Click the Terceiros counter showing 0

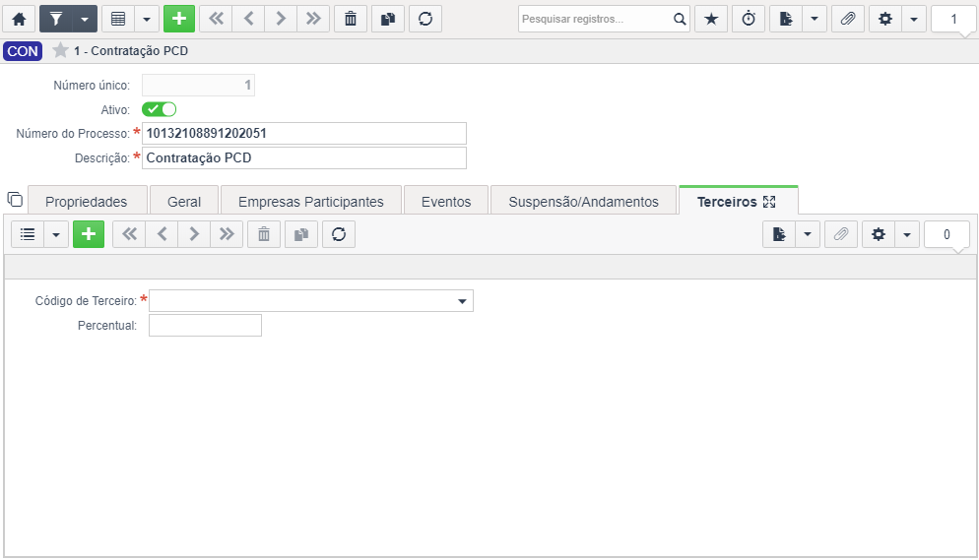[x=946, y=235]
